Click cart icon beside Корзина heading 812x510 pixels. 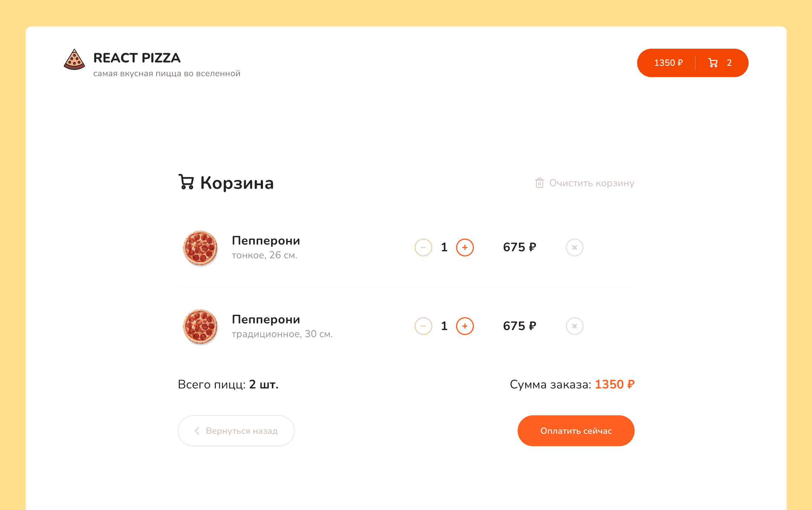pos(186,182)
